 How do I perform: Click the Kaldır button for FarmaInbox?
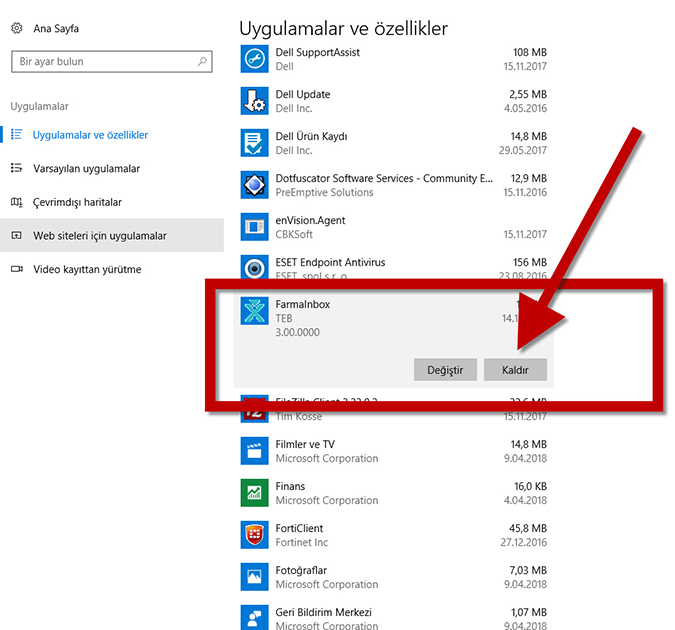pyautogui.click(x=515, y=369)
